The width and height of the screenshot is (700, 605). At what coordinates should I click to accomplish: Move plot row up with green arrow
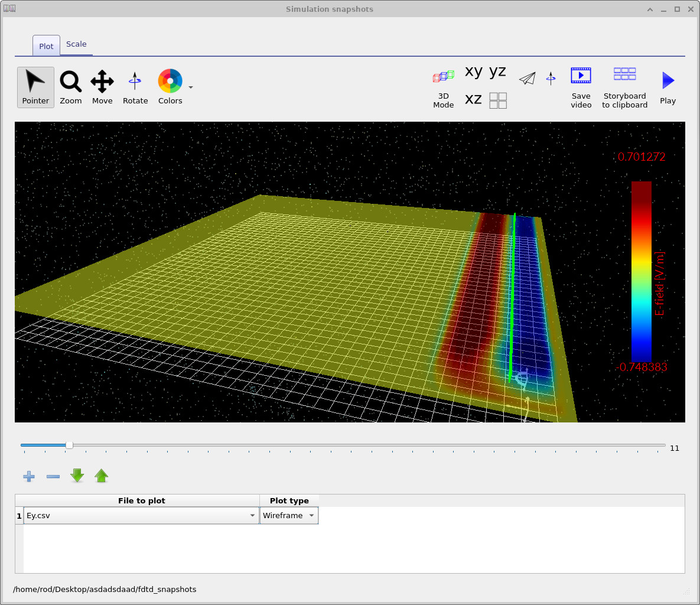pyautogui.click(x=102, y=476)
